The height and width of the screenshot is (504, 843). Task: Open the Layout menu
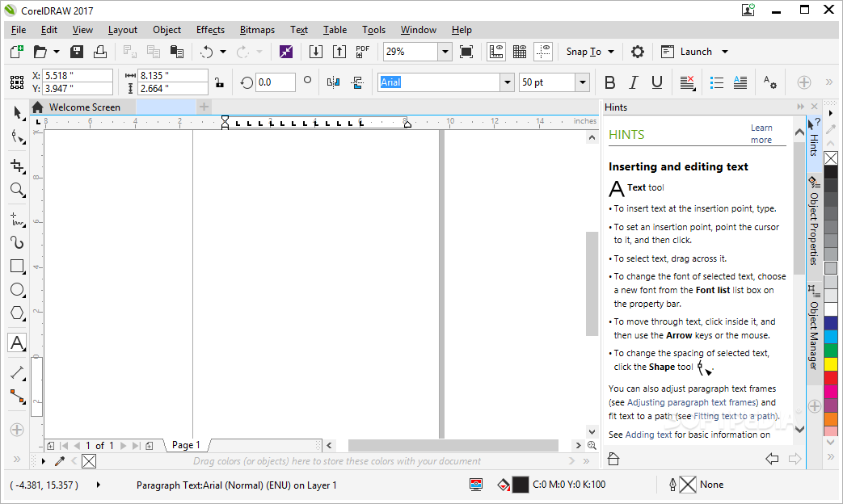[123, 30]
